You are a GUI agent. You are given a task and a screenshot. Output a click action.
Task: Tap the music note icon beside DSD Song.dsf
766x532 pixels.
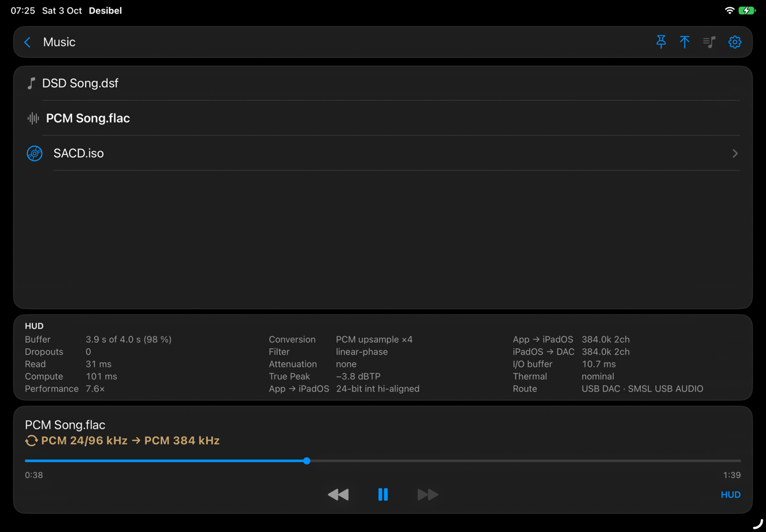point(31,84)
